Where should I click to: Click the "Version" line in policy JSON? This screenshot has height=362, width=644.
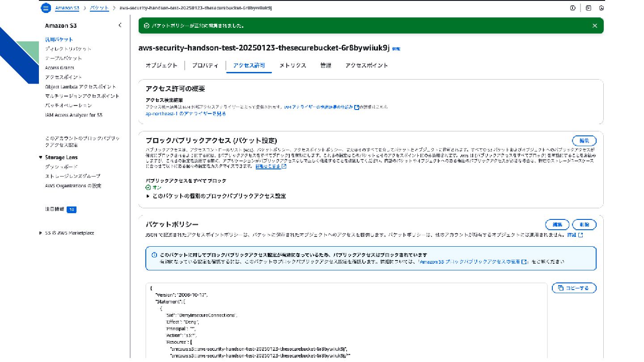(181, 295)
